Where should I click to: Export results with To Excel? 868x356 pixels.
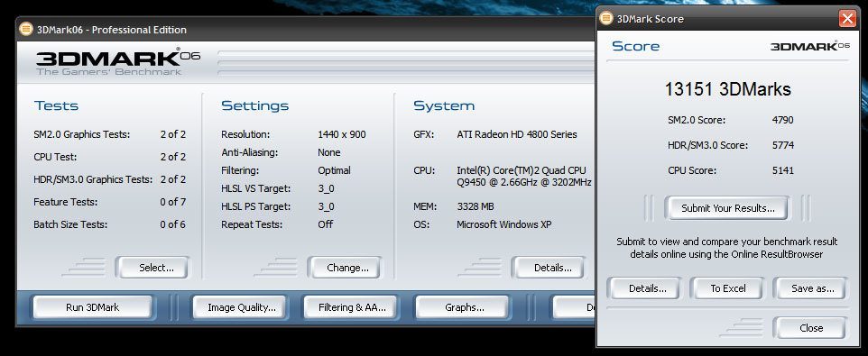tap(727, 288)
